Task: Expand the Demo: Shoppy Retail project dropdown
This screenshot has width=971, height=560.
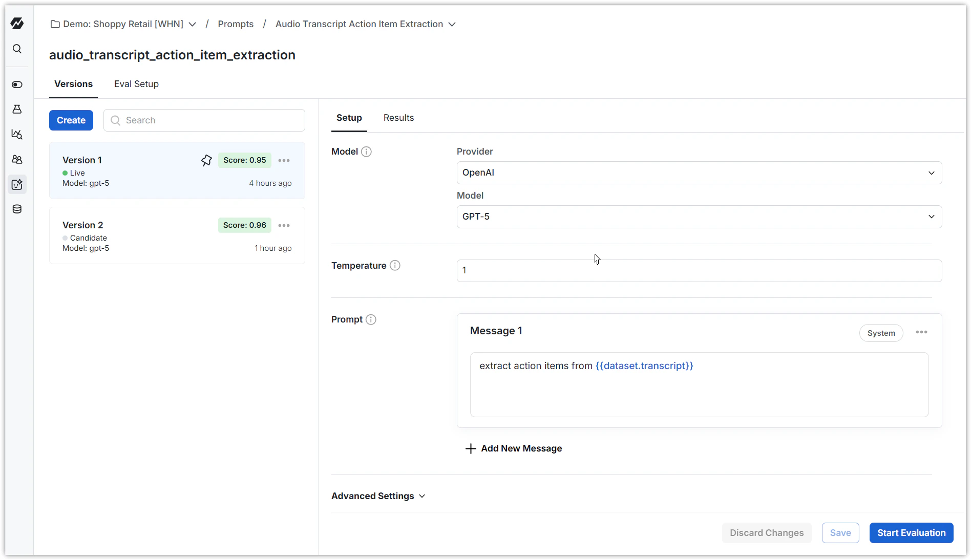Action: click(192, 24)
